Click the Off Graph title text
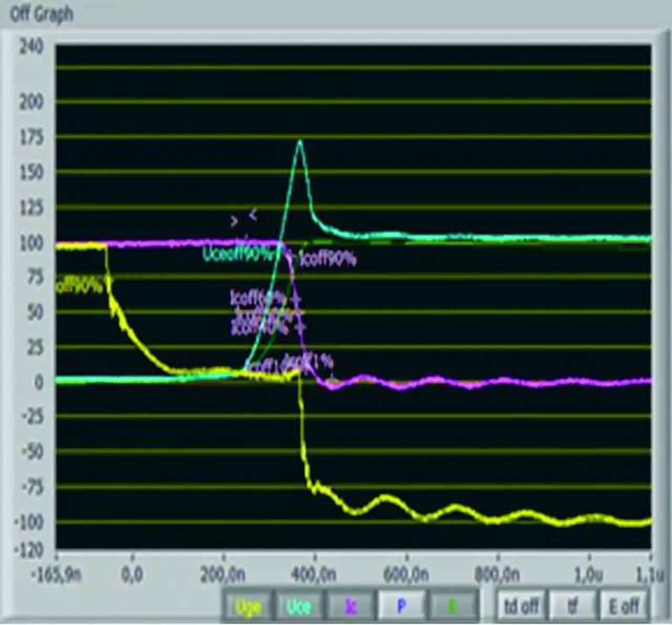 click(x=41, y=14)
